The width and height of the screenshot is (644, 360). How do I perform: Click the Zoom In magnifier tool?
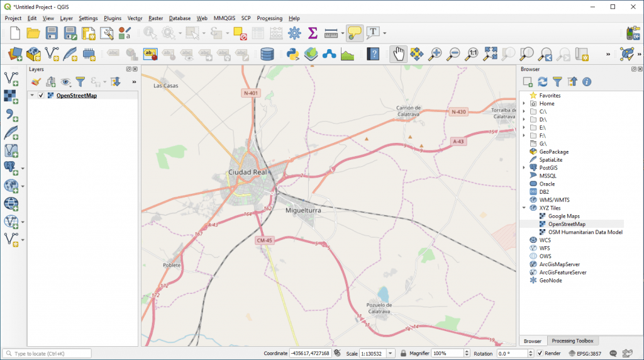point(435,54)
